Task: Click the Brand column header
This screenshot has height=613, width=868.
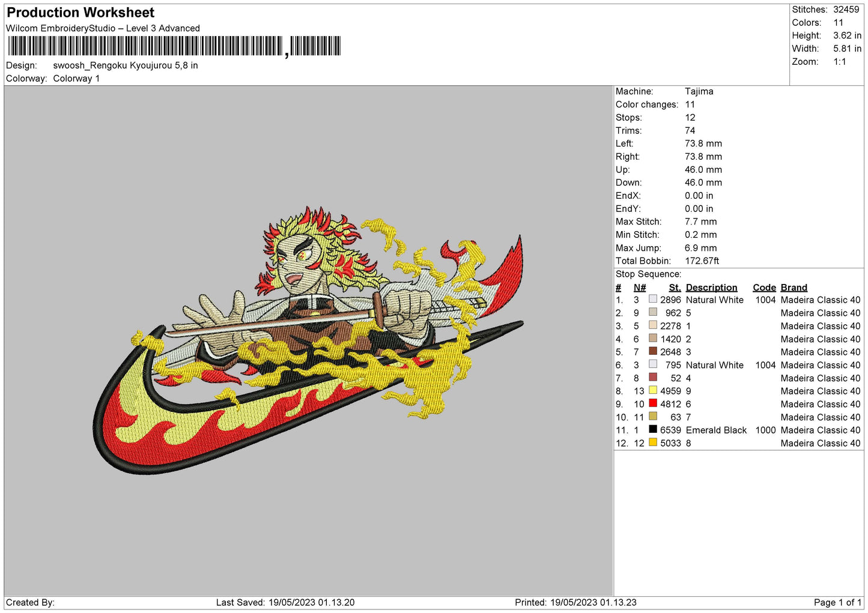Action: click(x=794, y=288)
